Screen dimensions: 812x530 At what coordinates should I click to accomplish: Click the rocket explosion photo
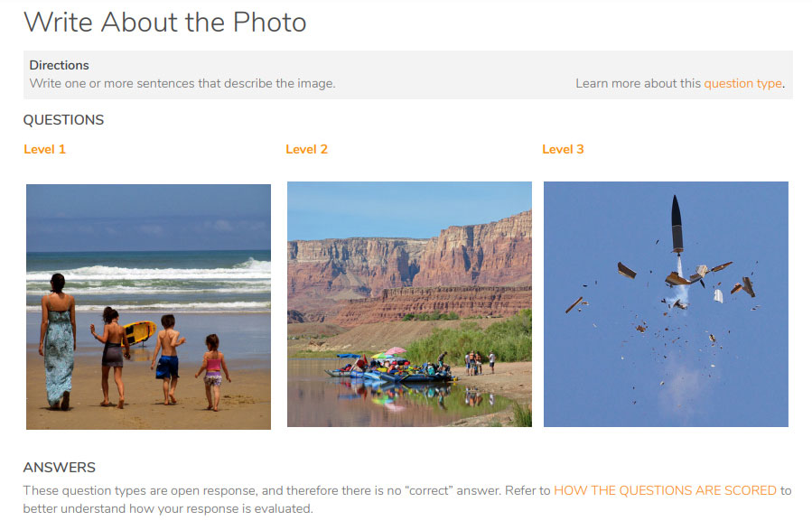point(666,304)
